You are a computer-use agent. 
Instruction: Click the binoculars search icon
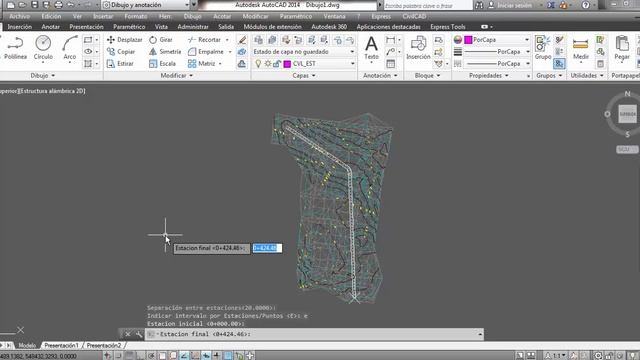pyautogui.click(x=479, y=5)
